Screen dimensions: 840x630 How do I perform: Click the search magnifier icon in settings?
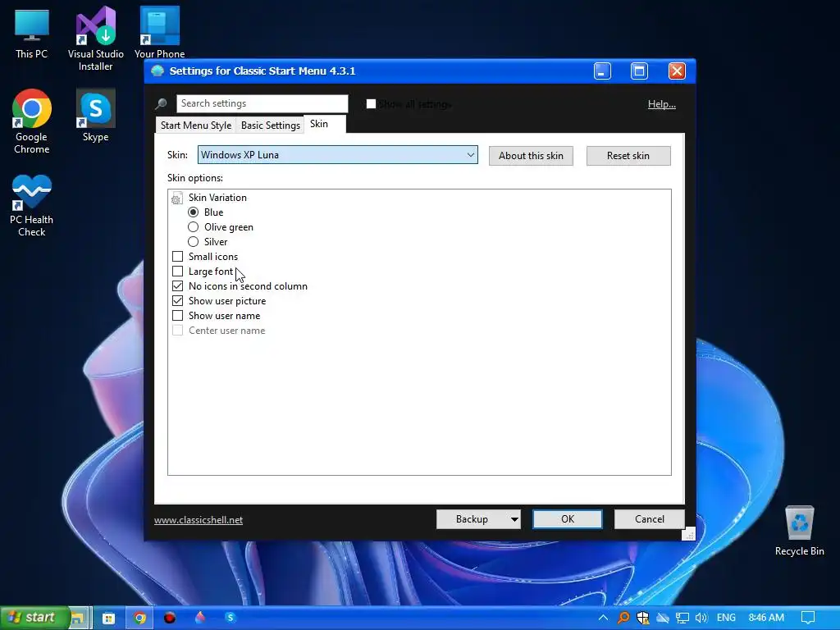(161, 104)
